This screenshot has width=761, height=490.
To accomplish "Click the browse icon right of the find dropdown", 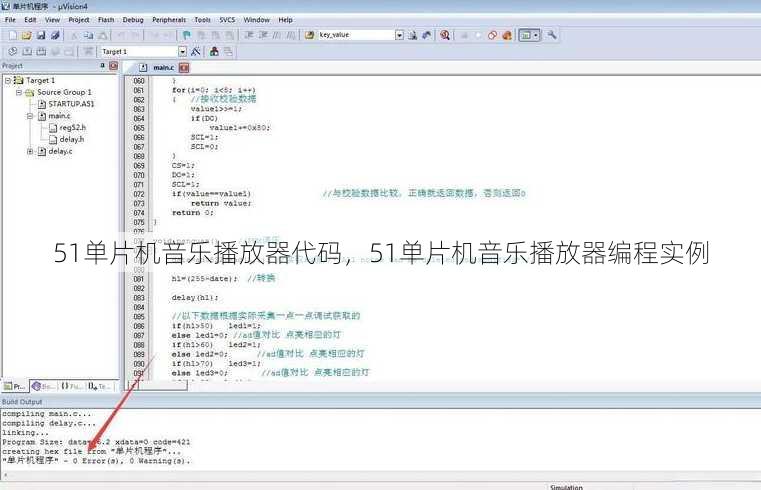I will [412, 35].
